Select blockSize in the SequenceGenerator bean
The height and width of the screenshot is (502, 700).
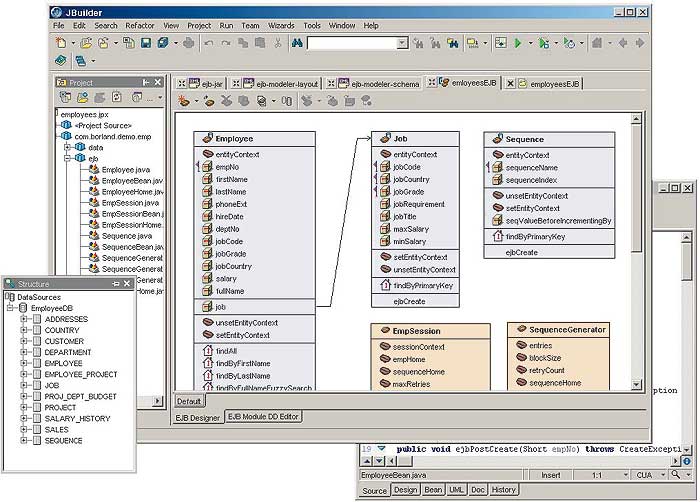[x=545, y=358]
